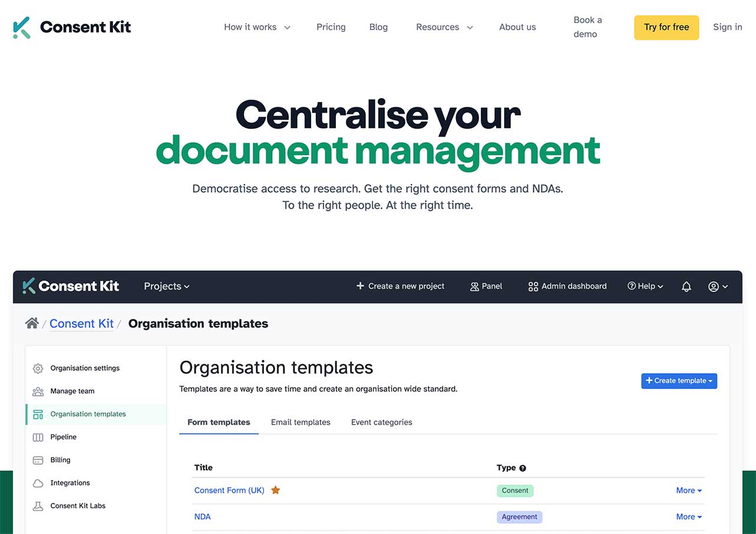The width and height of the screenshot is (756, 534).
Task: Click the Organisation templates layout icon
Action: pyautogui.click(x=38, y=414)
